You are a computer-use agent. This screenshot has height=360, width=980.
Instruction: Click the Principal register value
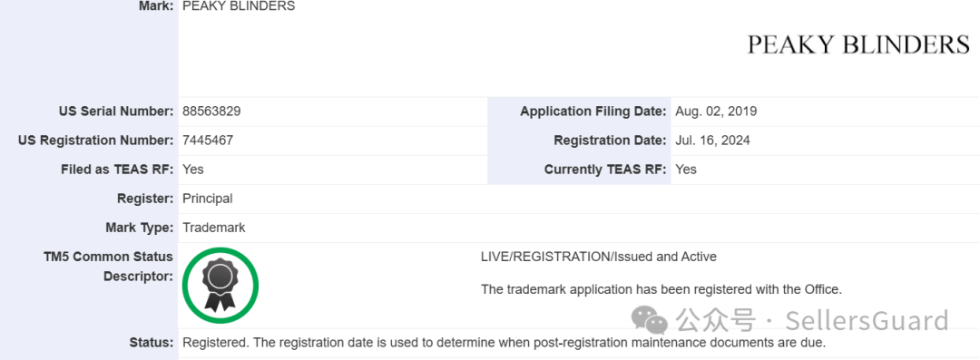coord(208,199)
